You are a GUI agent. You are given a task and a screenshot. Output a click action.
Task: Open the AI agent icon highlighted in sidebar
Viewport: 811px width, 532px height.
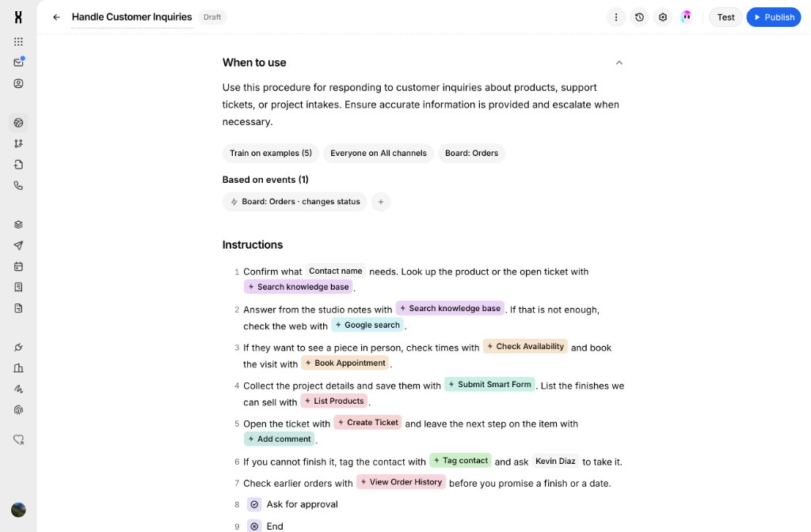pos(18,123)
